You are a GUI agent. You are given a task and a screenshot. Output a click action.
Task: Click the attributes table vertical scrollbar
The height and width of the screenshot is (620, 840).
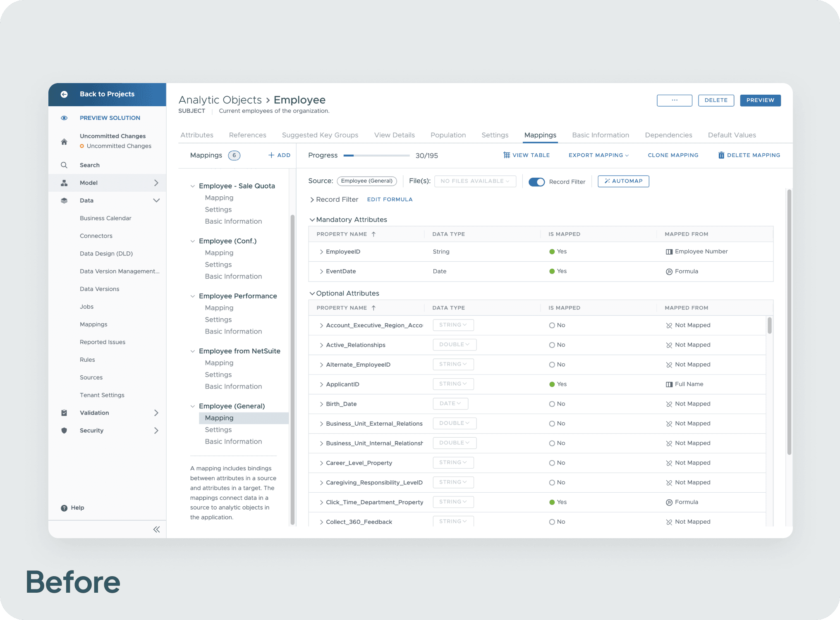point(770,325)
